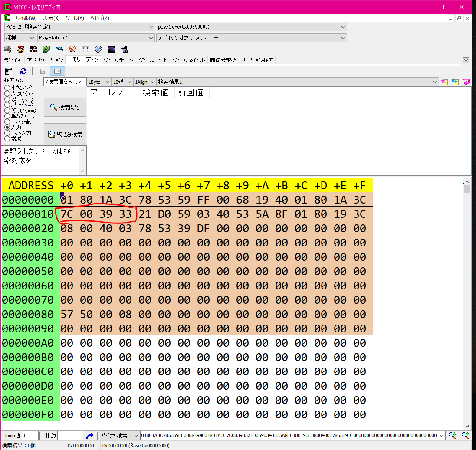Switch to the ランチャ tab
The height and width of the screenshot is (450, 476).
click(13, 60)
